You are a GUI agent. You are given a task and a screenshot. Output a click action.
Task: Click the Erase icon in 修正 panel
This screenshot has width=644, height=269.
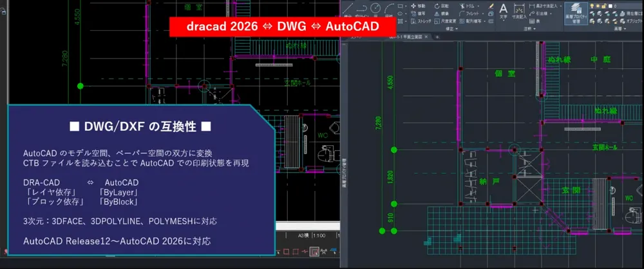tap(491, 6)
